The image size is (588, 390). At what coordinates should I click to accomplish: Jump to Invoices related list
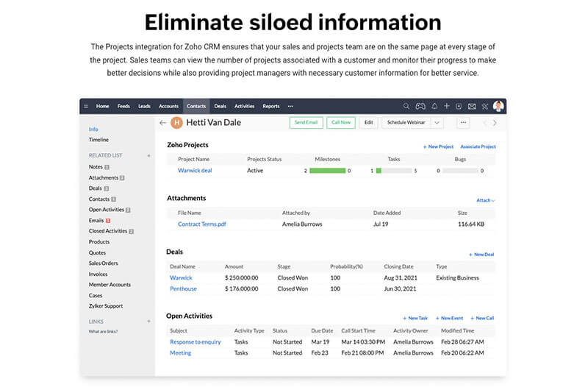tap(98, 274)
